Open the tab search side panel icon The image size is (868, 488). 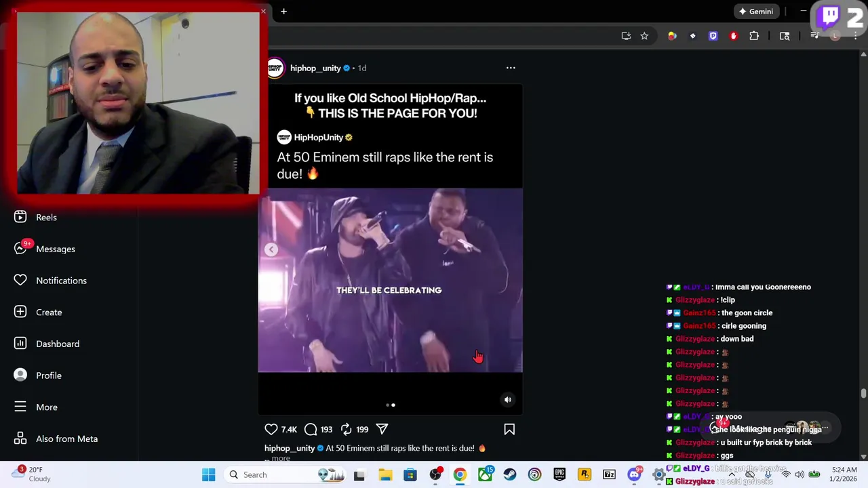point(785,36)
